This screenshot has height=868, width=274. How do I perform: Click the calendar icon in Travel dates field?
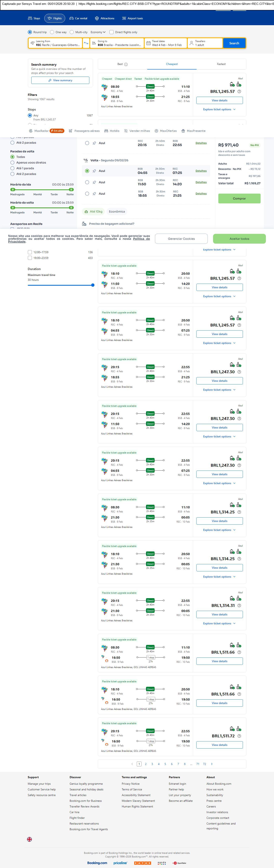[148, 43]
